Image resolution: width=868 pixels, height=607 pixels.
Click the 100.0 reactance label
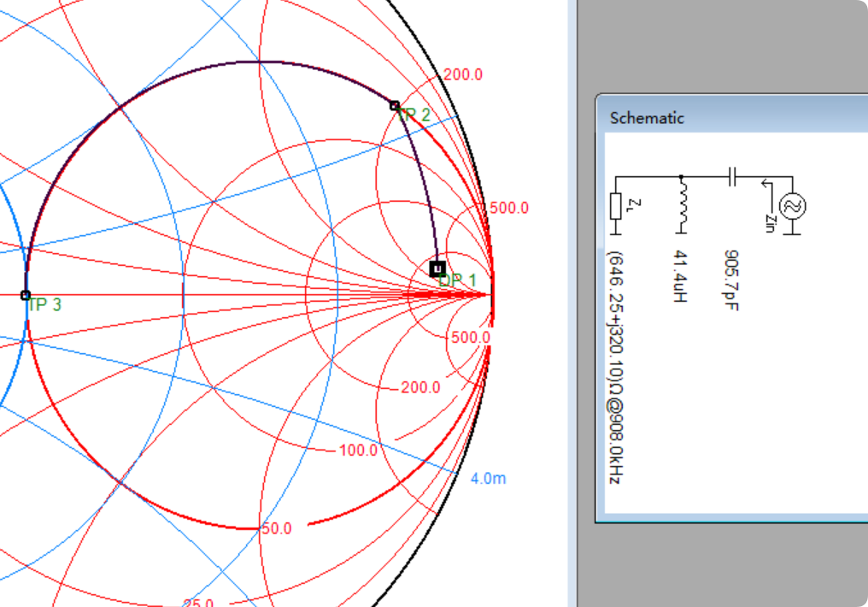coord(358,451)
